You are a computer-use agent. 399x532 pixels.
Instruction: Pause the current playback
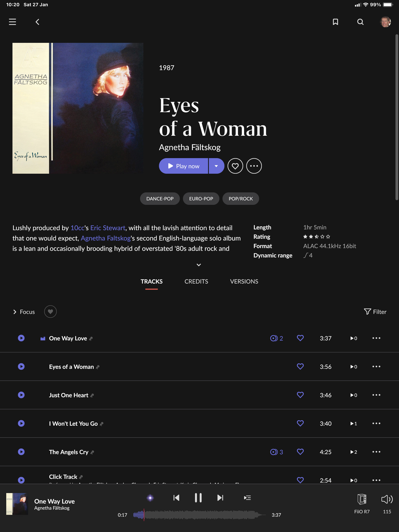pos(198,498)
